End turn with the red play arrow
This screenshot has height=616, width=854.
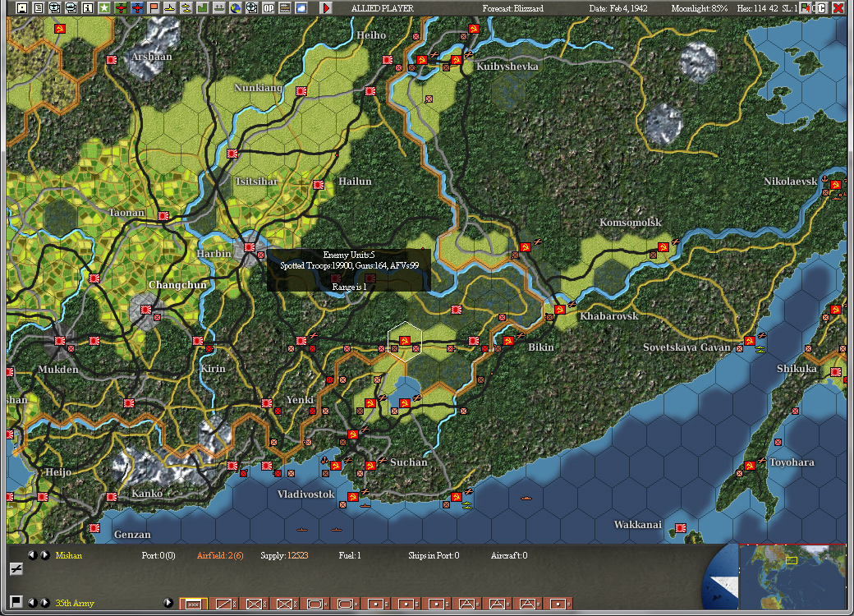point(325,8)
